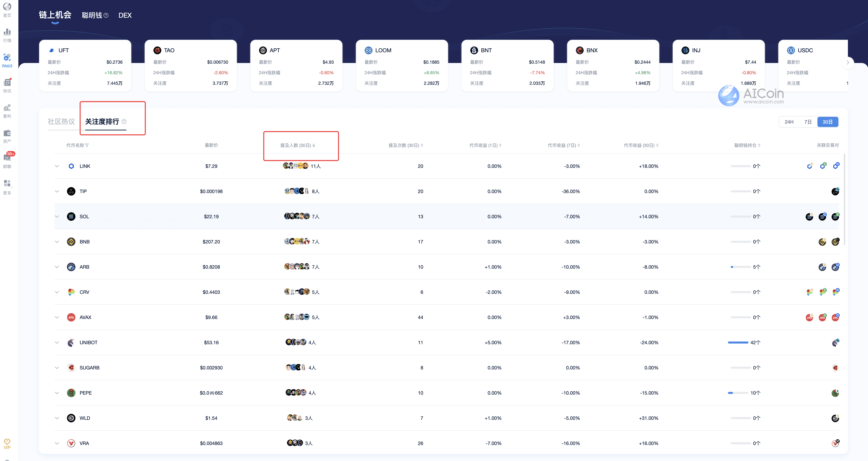This screenshot has height=461, width=868.
Task: Click the help icon next to 关注度排行
Action: point(124,122)
